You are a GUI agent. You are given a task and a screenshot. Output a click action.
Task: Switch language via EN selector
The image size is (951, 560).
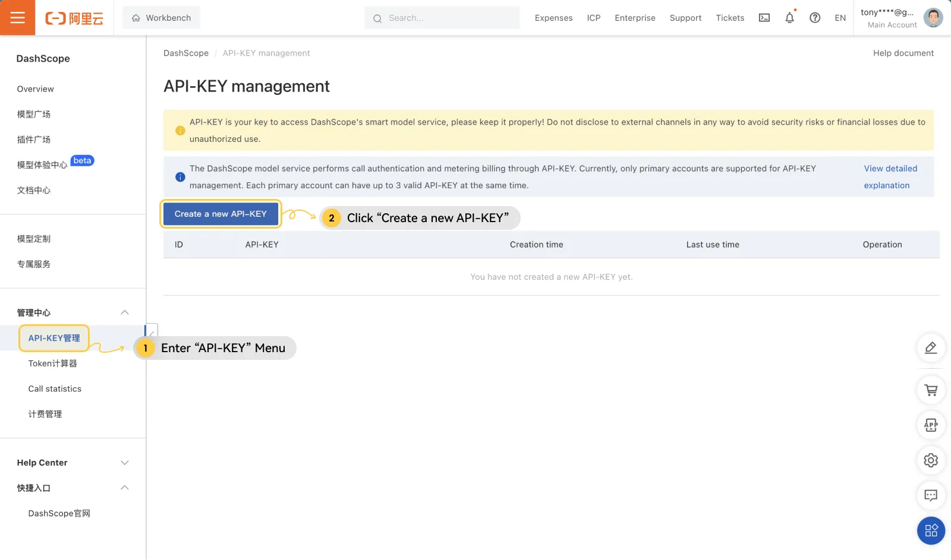tap(840, 18)
